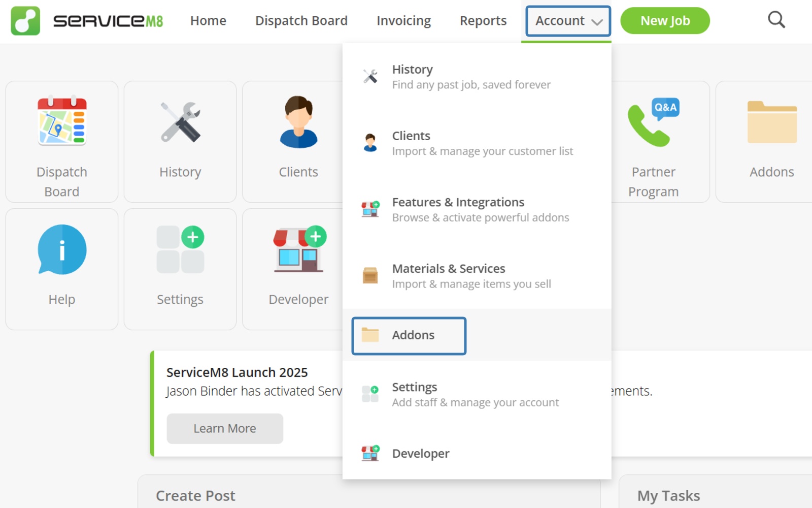Click the Help tile label
This screenshot has height=508, width=812.
[62, 299]
